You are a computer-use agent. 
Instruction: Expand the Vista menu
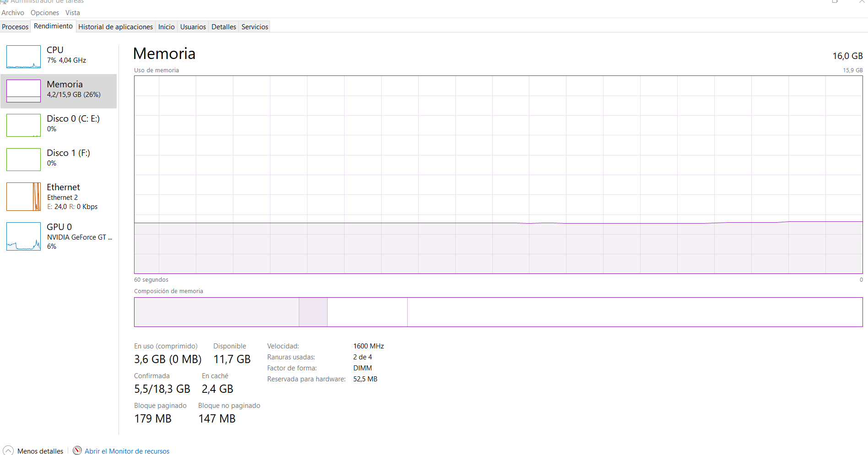coord(73,13)
